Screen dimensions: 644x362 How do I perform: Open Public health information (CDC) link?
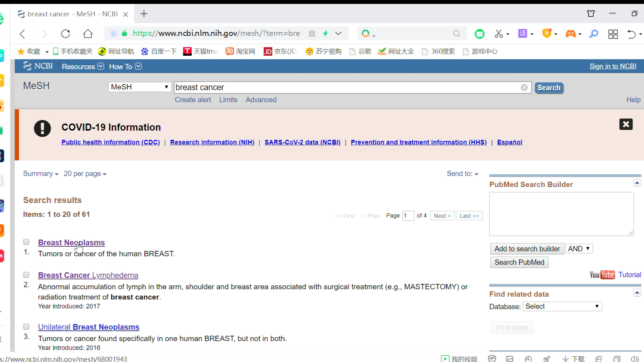[110, 142]
